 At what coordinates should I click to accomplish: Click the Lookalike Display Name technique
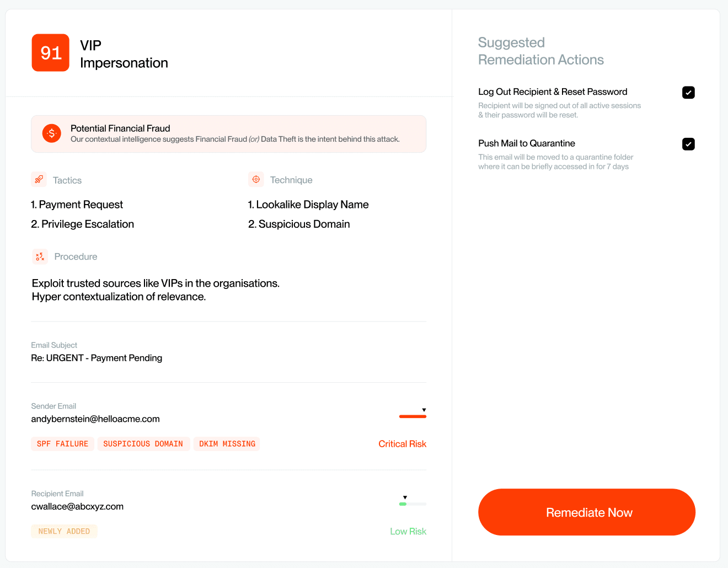(x=308, y=205)
